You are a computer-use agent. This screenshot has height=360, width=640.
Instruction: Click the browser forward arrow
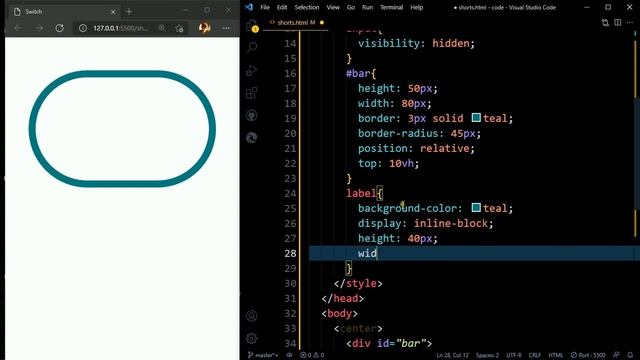(x=39, y=28)
